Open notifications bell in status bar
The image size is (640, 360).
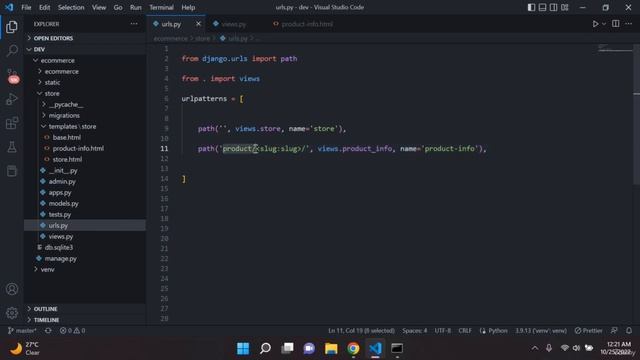[629, 330]
